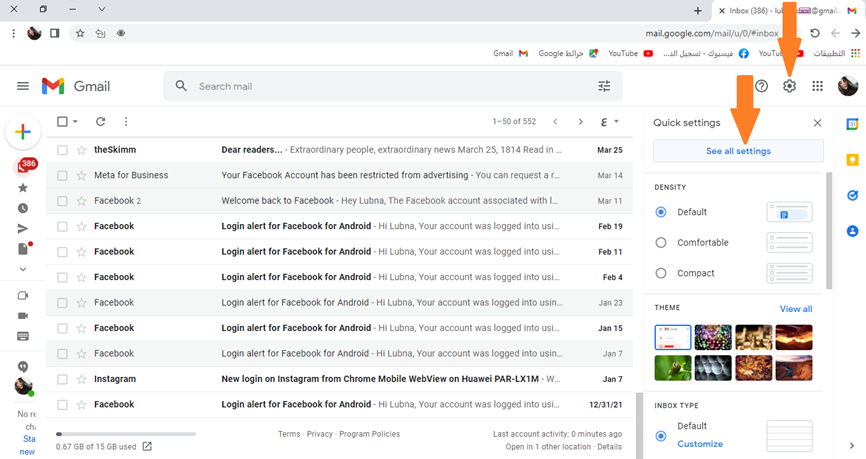Expand More labels chevron in sidebar
866x459 pixels.
pos(23,270)
